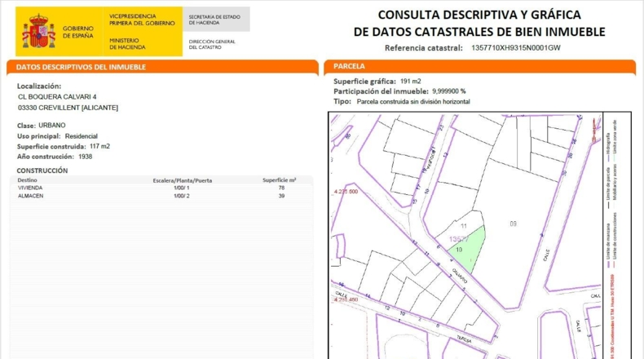Select 'VICEPRESIDENCIA PRIMERA DEL GOBIERNO' text
The height and width of the screenshot is (359, 644).
[x=142, y=20]
